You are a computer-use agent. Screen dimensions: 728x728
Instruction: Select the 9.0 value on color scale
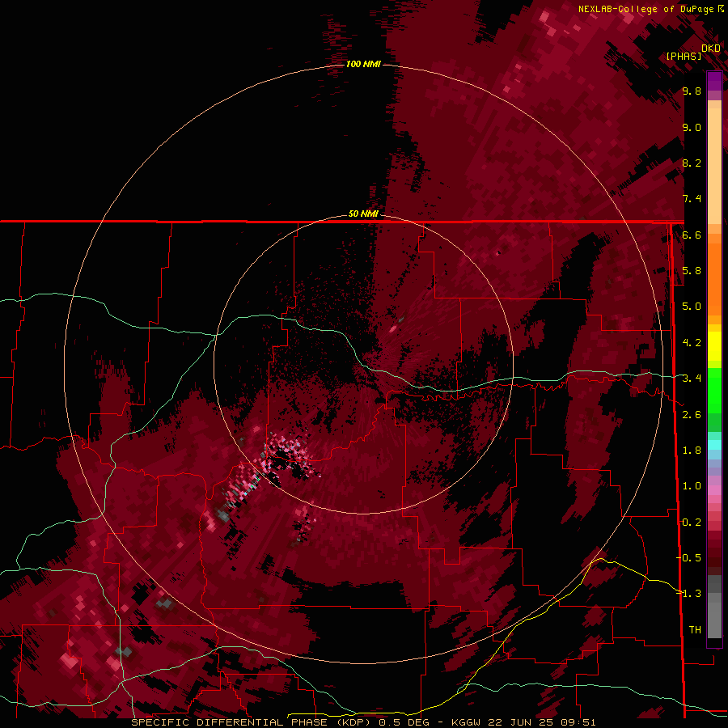point(692,128)
